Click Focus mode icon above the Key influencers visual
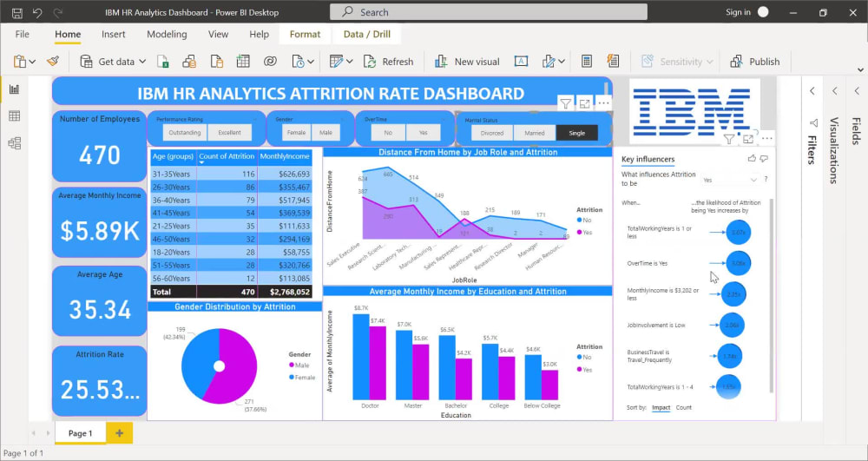868x461 pixels. click(748, 140)
